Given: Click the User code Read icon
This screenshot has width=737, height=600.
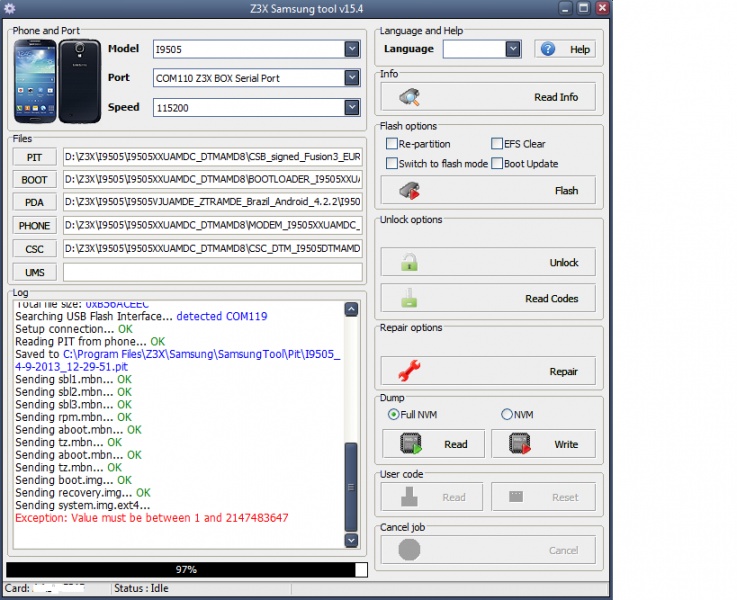Looking at the screenshot, I should (x=409, y=497).
